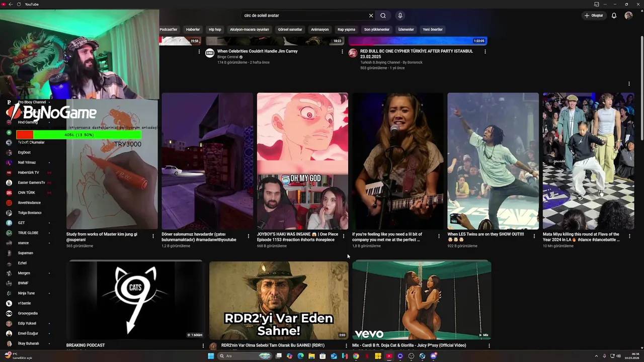Clear the search text with the X icon
Screen dimensions: 644x362
[x=371, y=16]
